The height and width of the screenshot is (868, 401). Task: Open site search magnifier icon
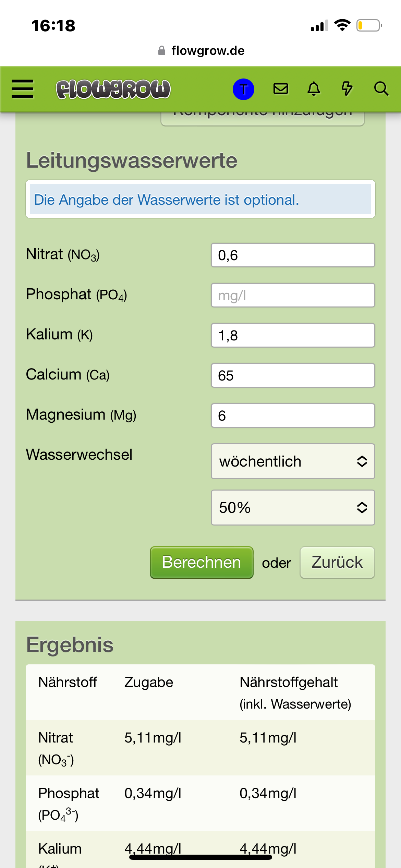[381, 89]
